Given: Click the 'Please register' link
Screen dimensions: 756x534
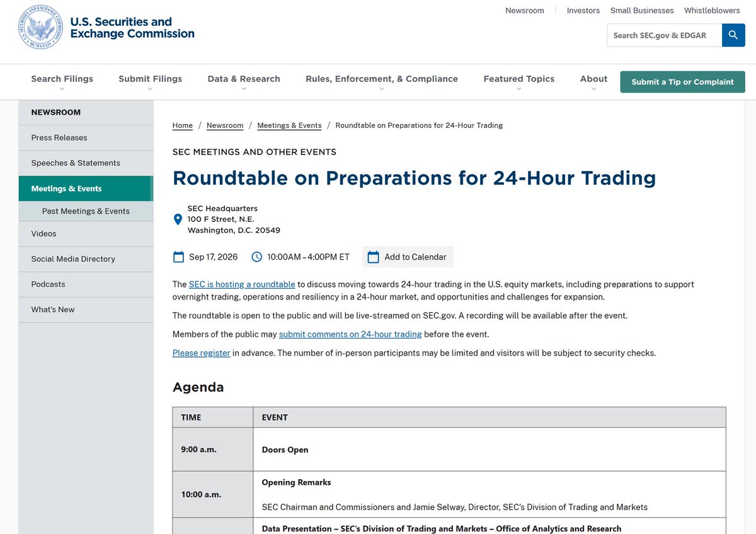Looking at the screenshot, I should pyautogui.click(x=202, y=353).
